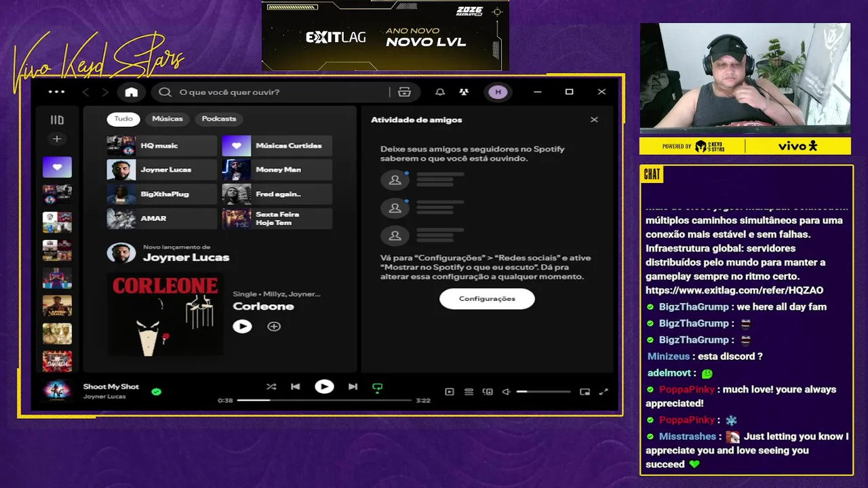Go forward with the right arrow
This screenshot has width=868, height=488.
coord(104,92)
